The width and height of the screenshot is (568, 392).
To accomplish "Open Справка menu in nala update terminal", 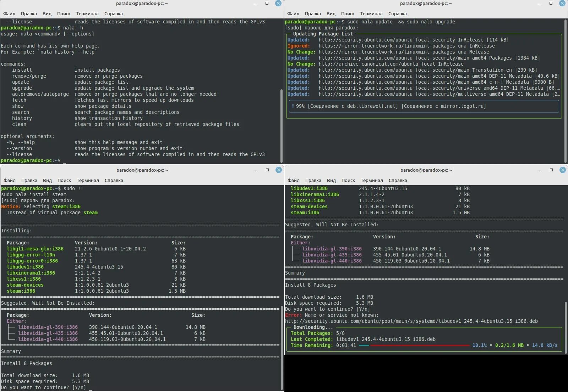I will click(398, 13).
